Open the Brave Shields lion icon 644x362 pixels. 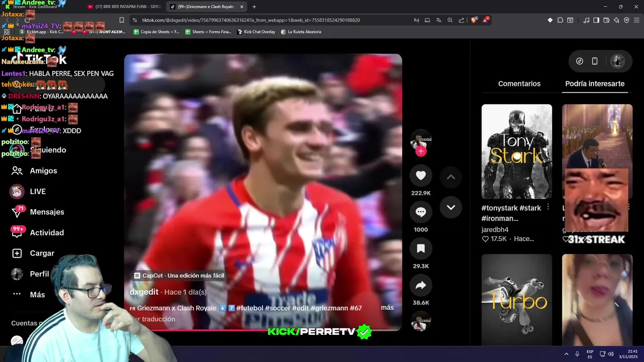474,20
